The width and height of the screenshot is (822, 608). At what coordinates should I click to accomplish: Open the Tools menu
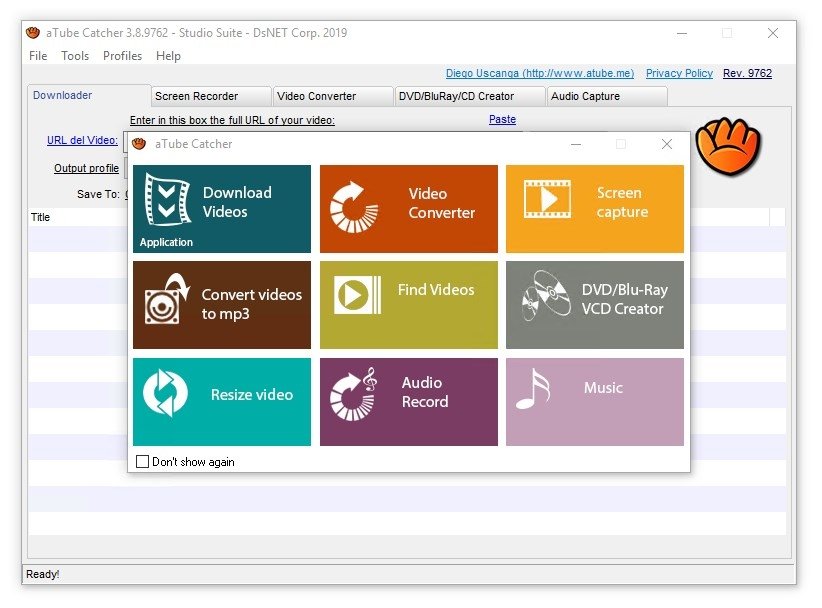(75, 56)
